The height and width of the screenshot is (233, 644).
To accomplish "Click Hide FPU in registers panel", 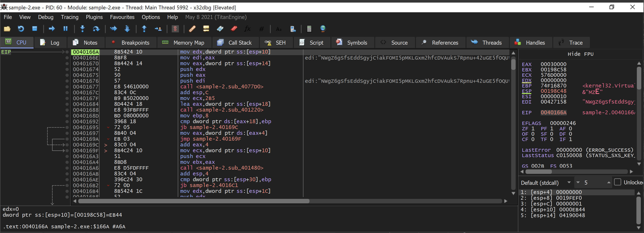I will click(580, 54).
